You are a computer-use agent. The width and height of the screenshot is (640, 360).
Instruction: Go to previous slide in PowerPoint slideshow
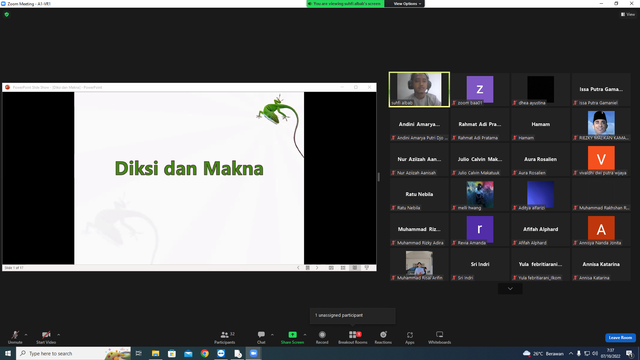pyautogui.click(x=298, y=268)
